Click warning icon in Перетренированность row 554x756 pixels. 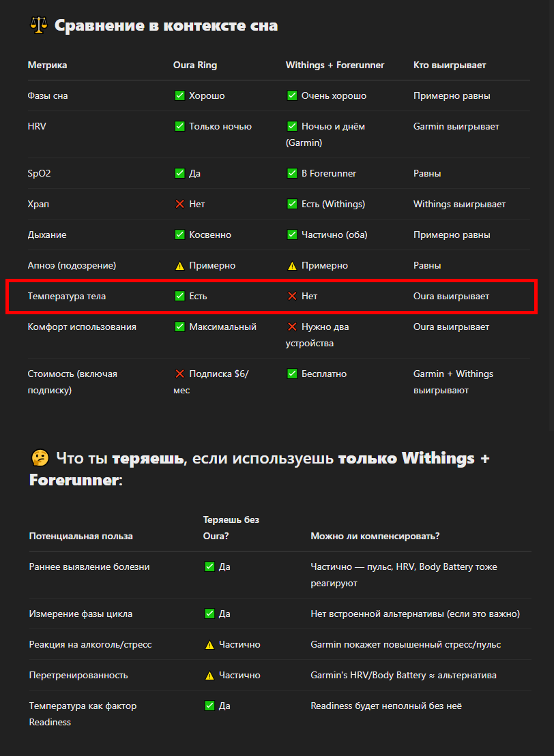209,676
